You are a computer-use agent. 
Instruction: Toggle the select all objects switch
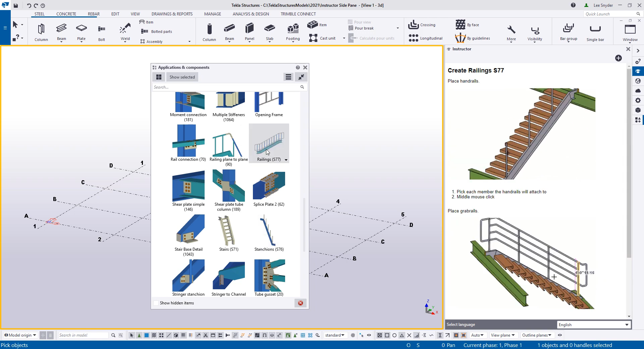131,335
